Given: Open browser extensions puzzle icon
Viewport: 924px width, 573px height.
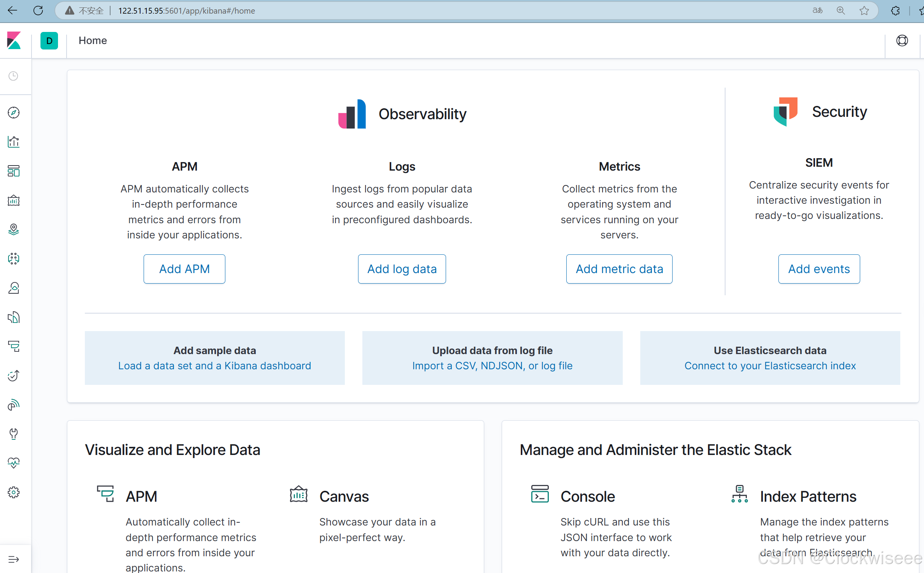Looking at the screenshot, I should [x=895, y=11].
